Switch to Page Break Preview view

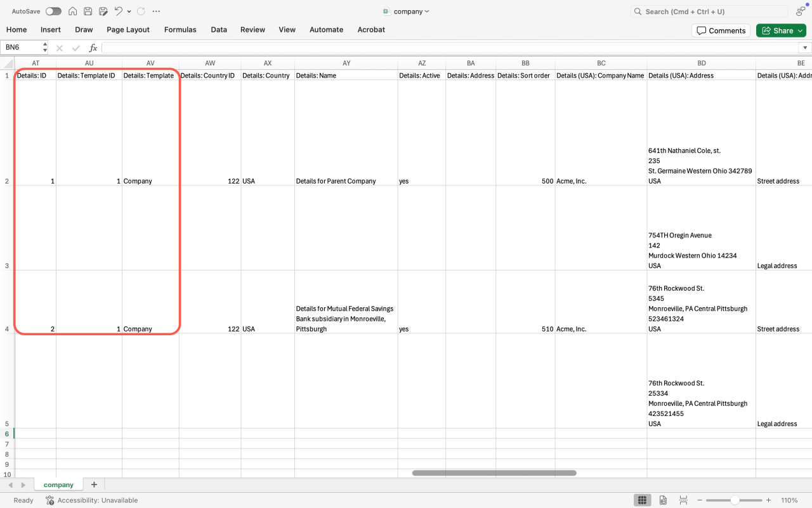click(x=683, y=500)
